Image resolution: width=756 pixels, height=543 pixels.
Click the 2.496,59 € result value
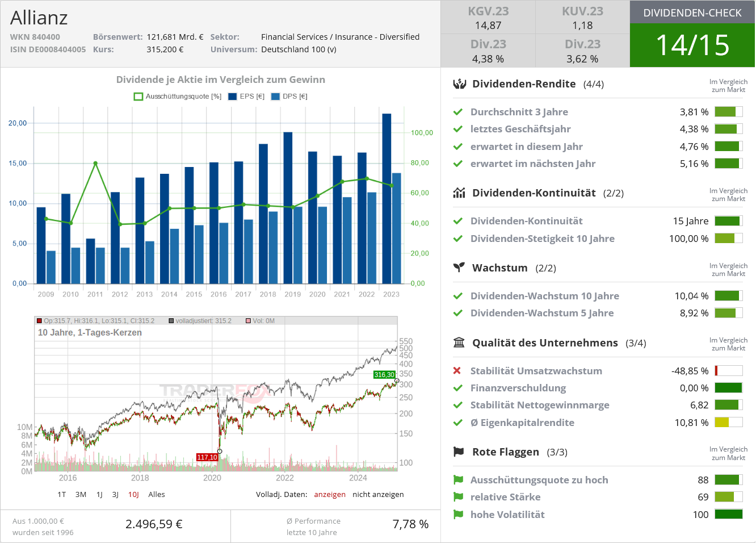pyautogui.click(x=154, y=524)
